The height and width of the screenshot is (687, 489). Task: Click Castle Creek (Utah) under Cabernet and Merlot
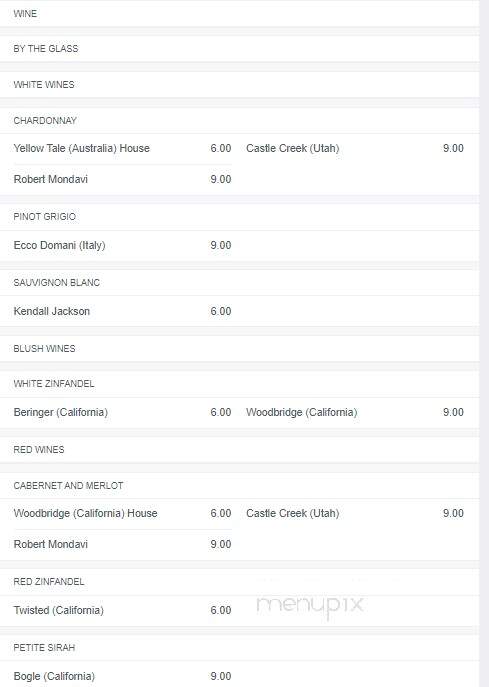tap(293, 513)
